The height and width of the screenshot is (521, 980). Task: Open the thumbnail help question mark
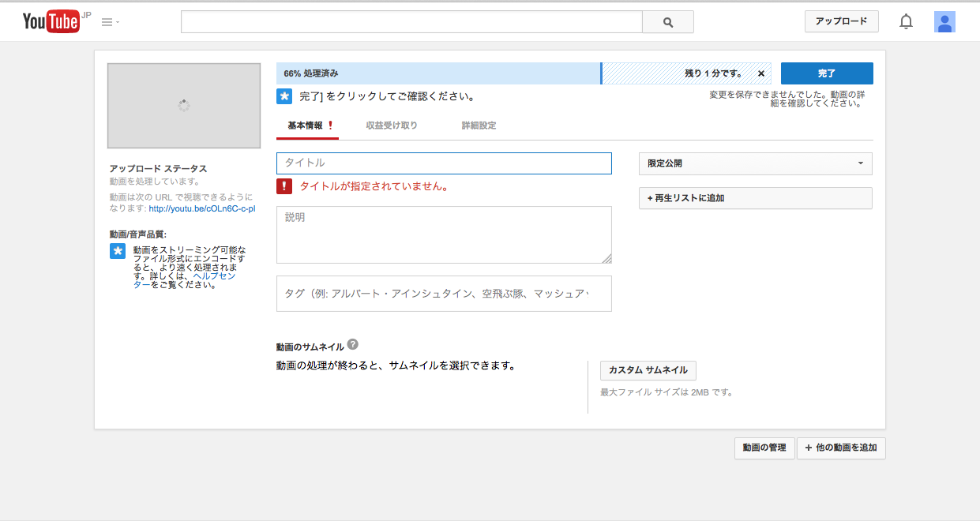(x=353, y=345)
